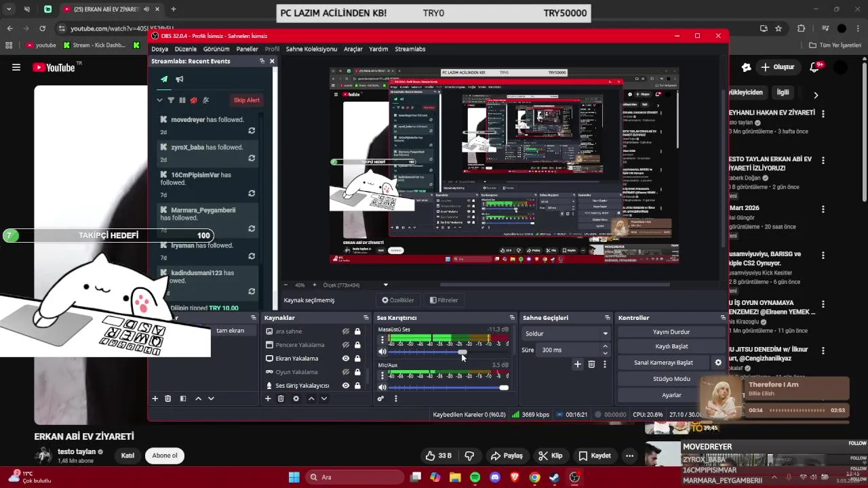
Task: Open the Özellikler source properties button
Action: 398,300
